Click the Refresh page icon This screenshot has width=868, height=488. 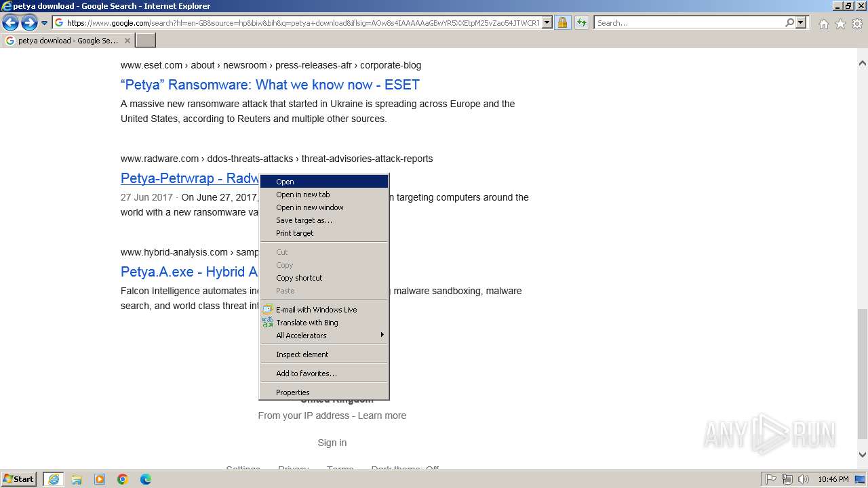coord(582,23)
